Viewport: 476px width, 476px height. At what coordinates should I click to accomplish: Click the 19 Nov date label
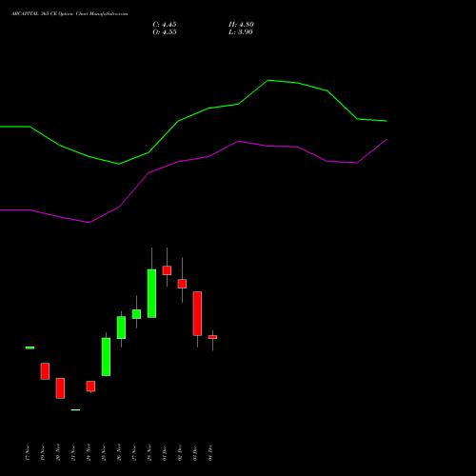click(x=43, y=452)
